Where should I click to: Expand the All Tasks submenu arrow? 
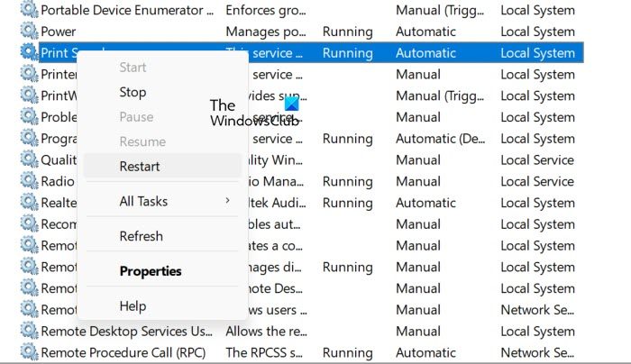coord(227,201)
